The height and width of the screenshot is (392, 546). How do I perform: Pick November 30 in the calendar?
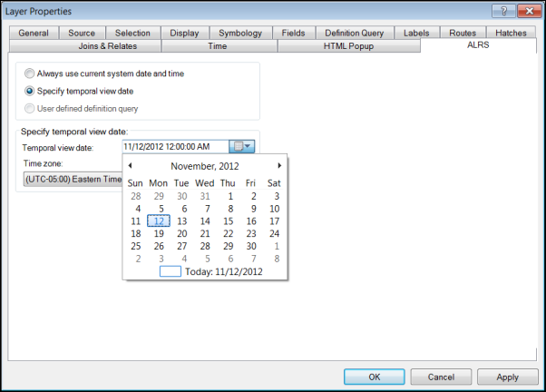(251, 246)
